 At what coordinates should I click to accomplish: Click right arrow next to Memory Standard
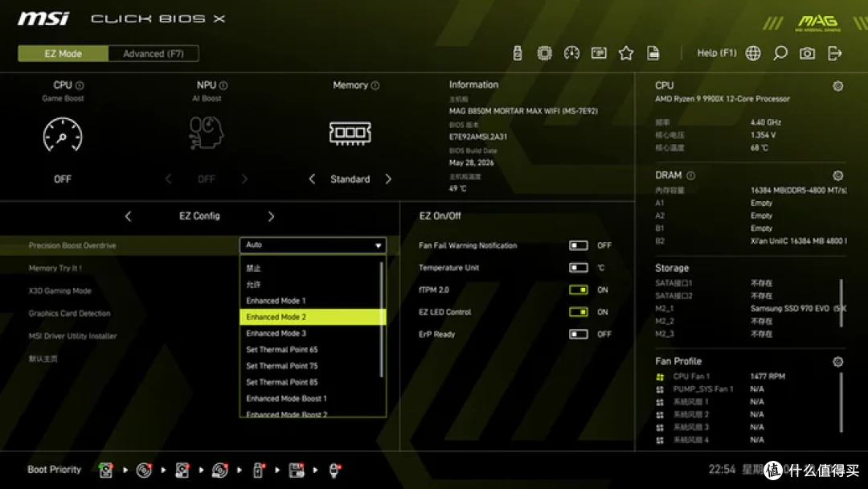click(388, 179)
